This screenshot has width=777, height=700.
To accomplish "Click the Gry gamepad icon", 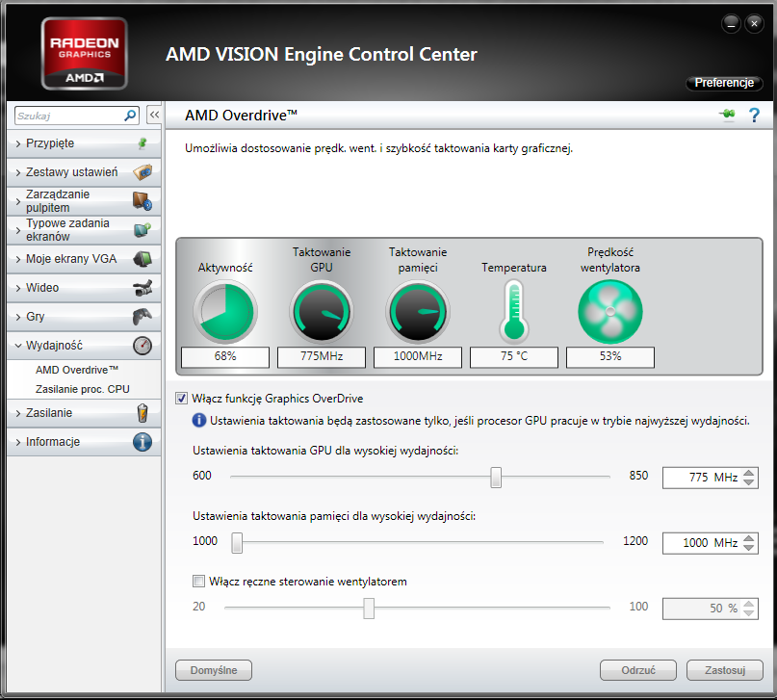I will click(142, 317).
